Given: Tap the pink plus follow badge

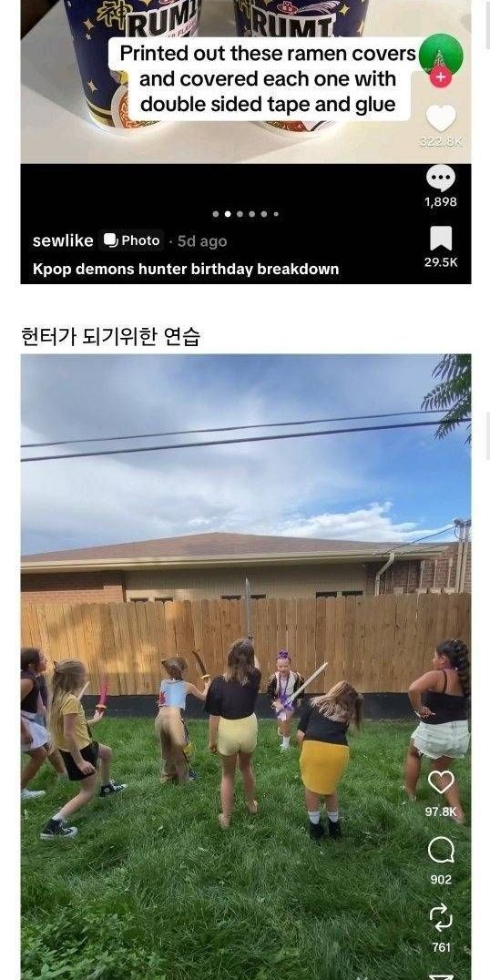Looking at the screenshot, I should click(441, 77).
